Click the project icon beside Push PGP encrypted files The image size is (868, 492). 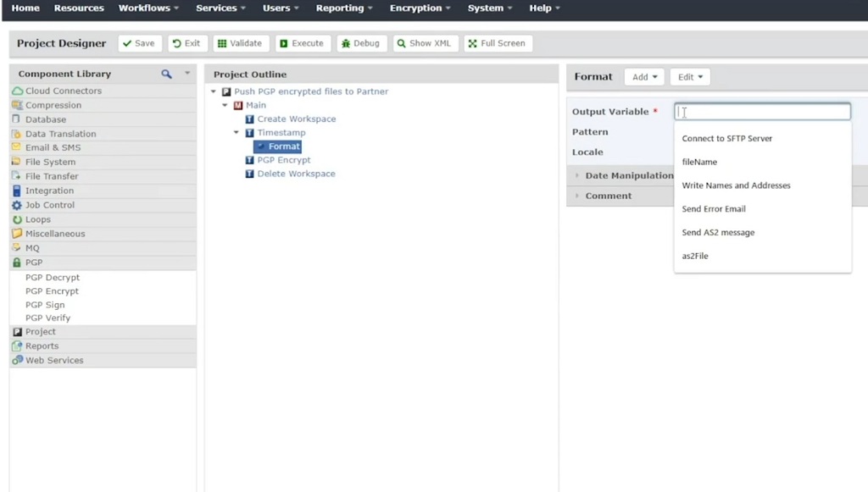tap(226, 91)
